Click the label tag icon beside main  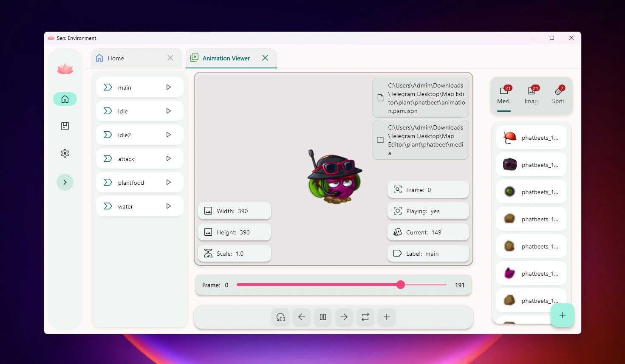click(108, 87)
